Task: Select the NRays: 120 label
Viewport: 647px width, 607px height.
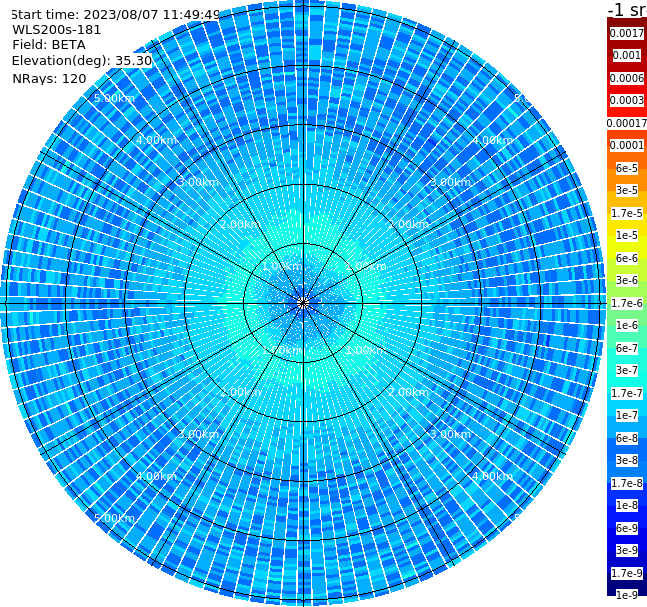Action: click(x=49, y=78)
